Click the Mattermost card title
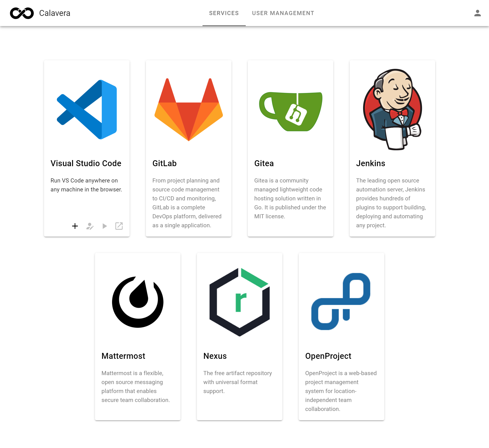This screenshot has width=489, height=448. [123, 356]
